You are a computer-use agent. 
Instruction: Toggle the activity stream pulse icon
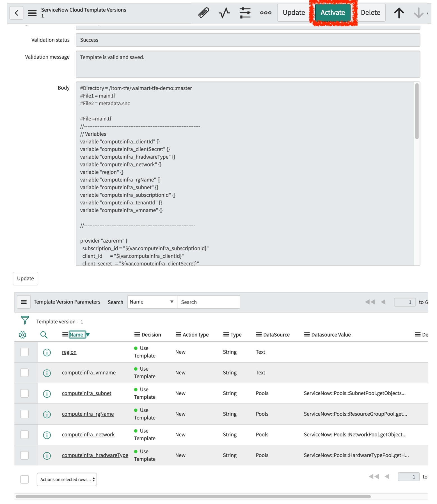tap(224, 13)
